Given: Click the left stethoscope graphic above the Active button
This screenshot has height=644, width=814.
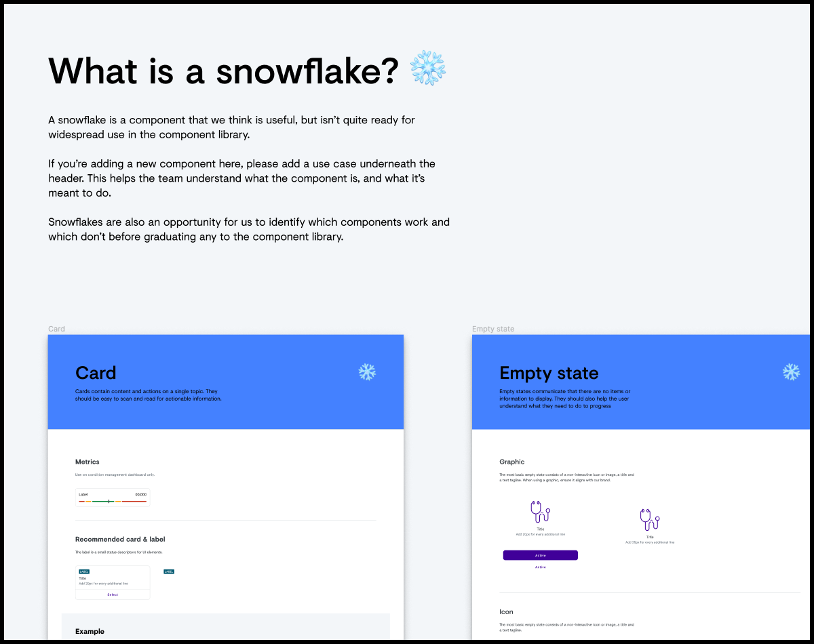Looking at the screenshot, I should 540,512.
